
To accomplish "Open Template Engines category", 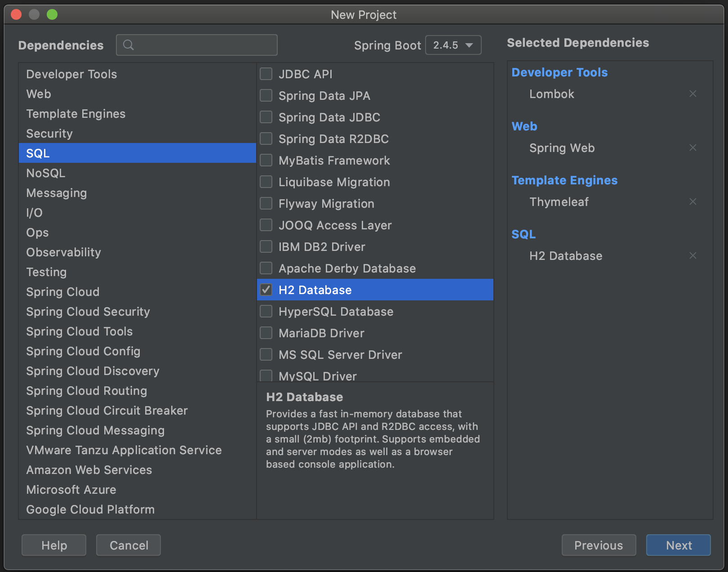I will pyautogui.click(x=138, y=114).
